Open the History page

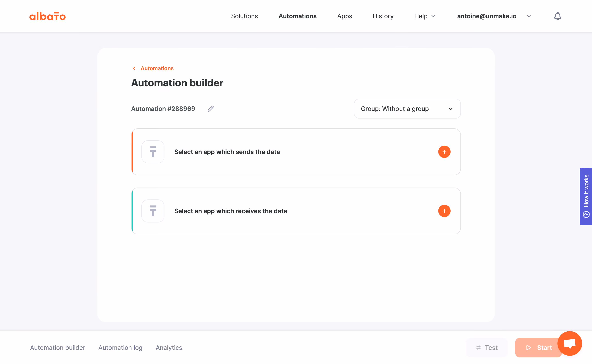[x=383, y=16]
